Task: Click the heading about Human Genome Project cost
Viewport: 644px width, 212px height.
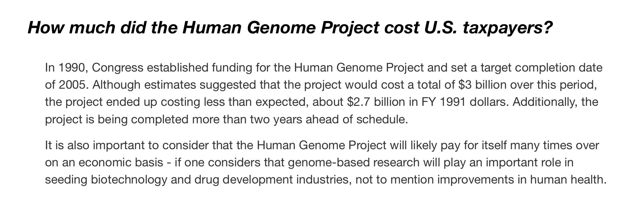Action: (289, 28)
